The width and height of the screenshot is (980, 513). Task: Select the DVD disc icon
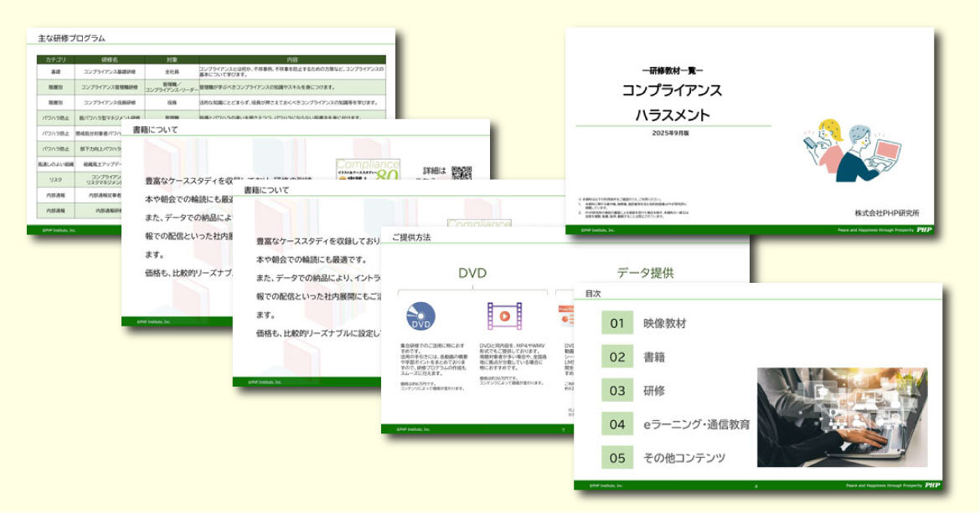click(x=420, y=315)
